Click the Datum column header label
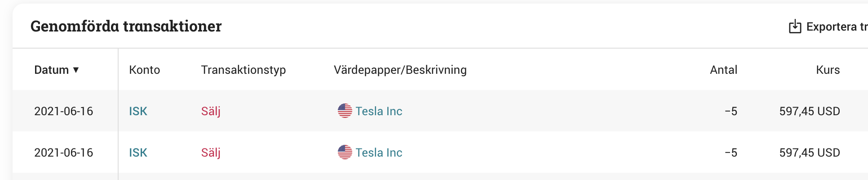 51,70
